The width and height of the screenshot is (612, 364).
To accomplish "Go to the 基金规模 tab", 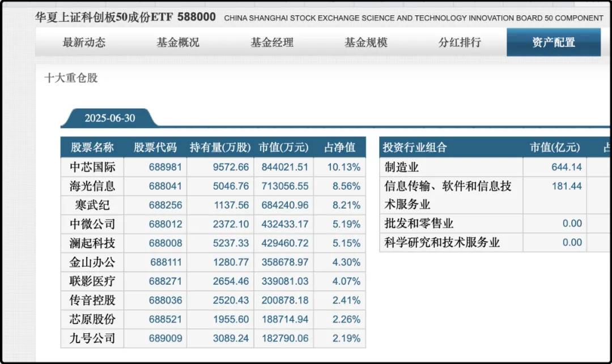I will [365, 42].
